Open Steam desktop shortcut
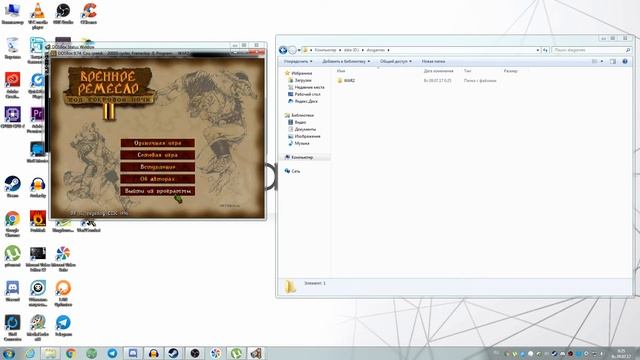This screenshot has height=360, width=640. click(12, 187)
